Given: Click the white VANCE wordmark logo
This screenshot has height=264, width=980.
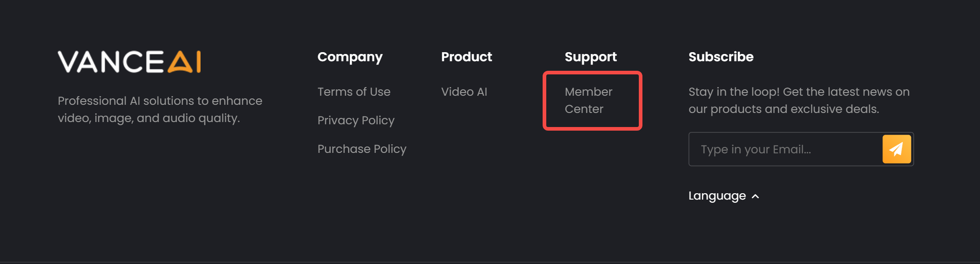Looking at the screenshot, I should pos(111,62).
